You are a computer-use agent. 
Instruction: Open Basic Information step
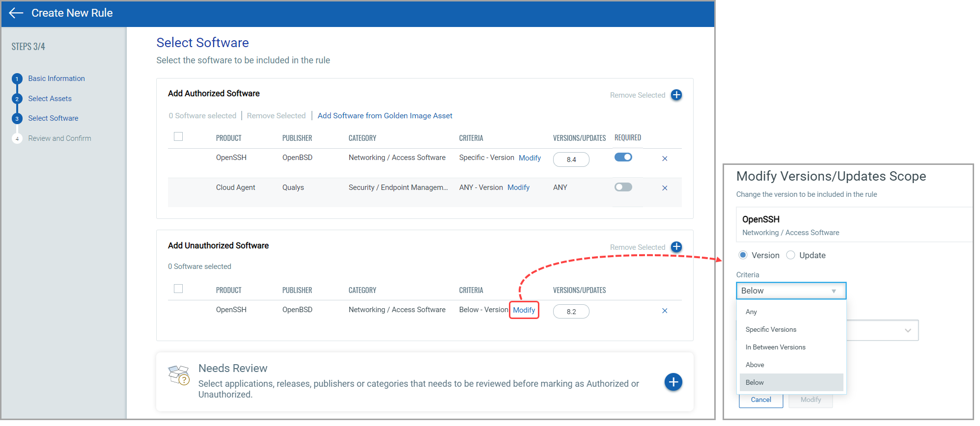(x=56, y=79)
